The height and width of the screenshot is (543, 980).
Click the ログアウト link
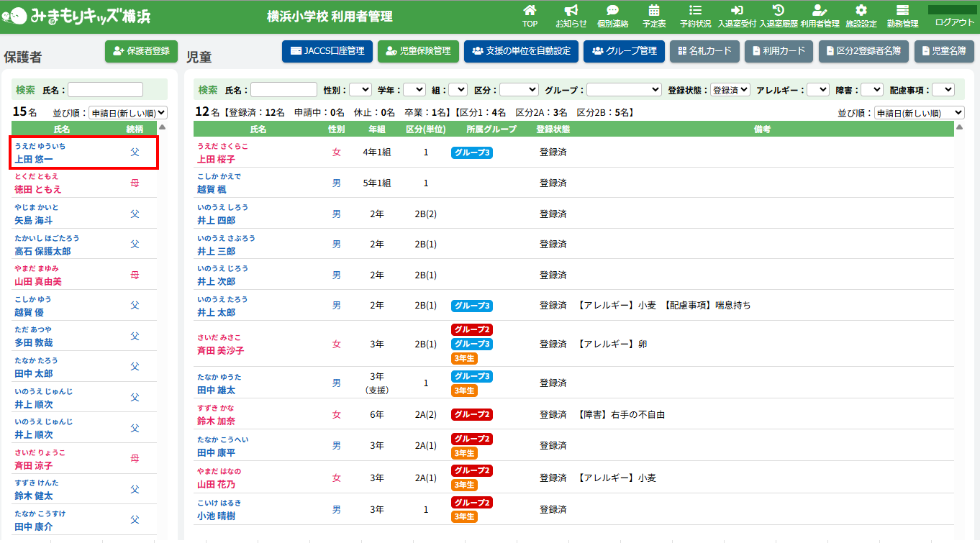[954, 22]
